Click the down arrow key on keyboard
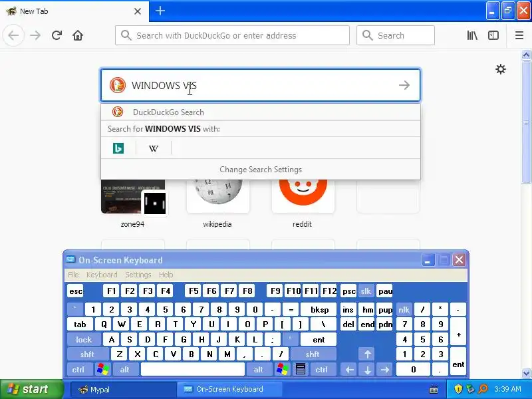This screenshot has width=532, height=399. point(368,369)
